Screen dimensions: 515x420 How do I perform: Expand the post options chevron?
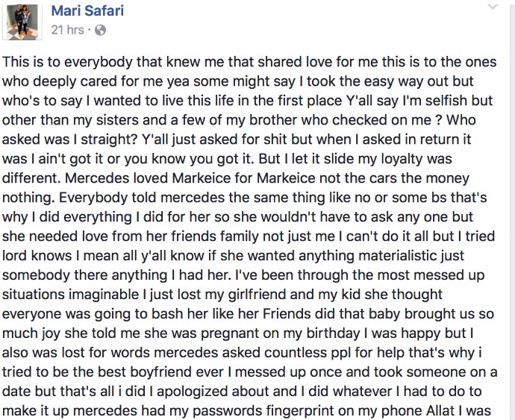(x=492, y=9)
